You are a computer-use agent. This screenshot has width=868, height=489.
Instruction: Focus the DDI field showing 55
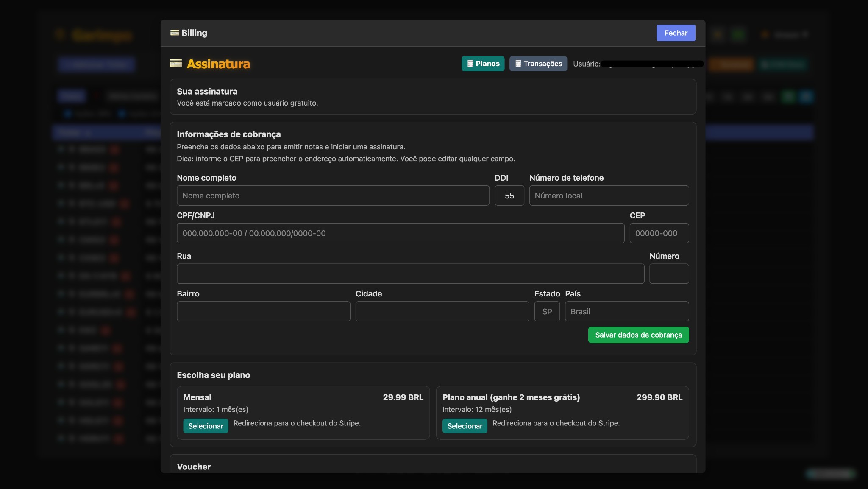point(509,196)
